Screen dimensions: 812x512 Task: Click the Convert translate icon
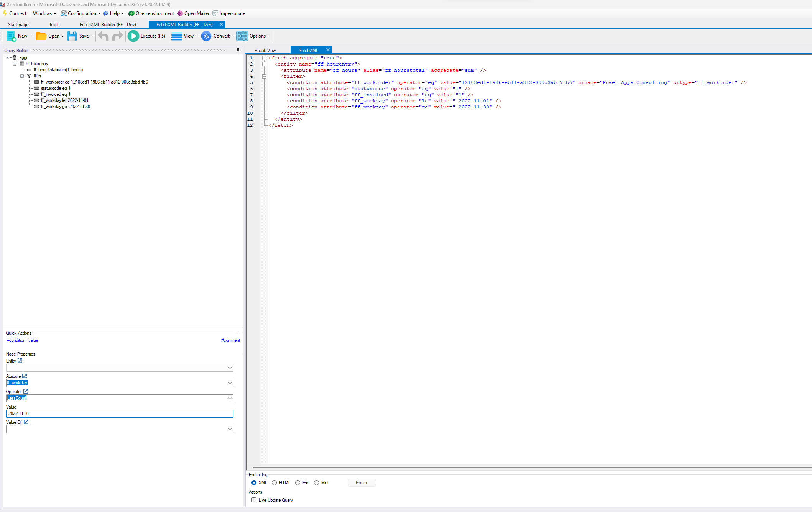[206, 36]
